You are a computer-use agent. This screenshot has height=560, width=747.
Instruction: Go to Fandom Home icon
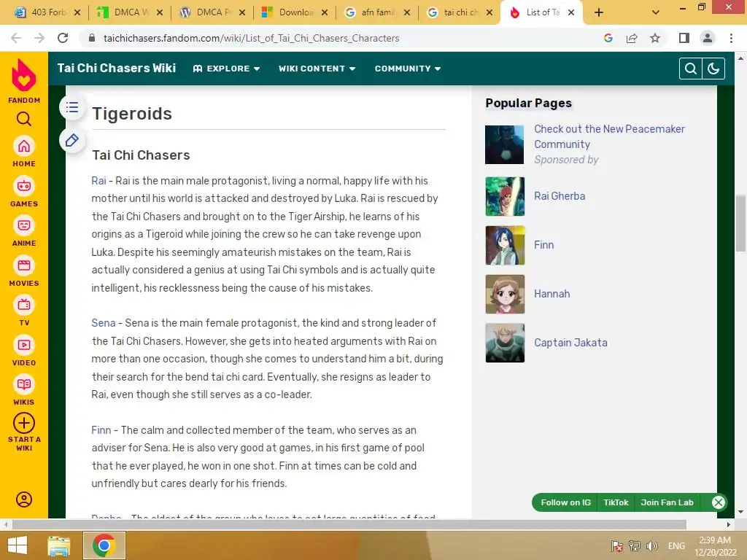tap(24, 146)
